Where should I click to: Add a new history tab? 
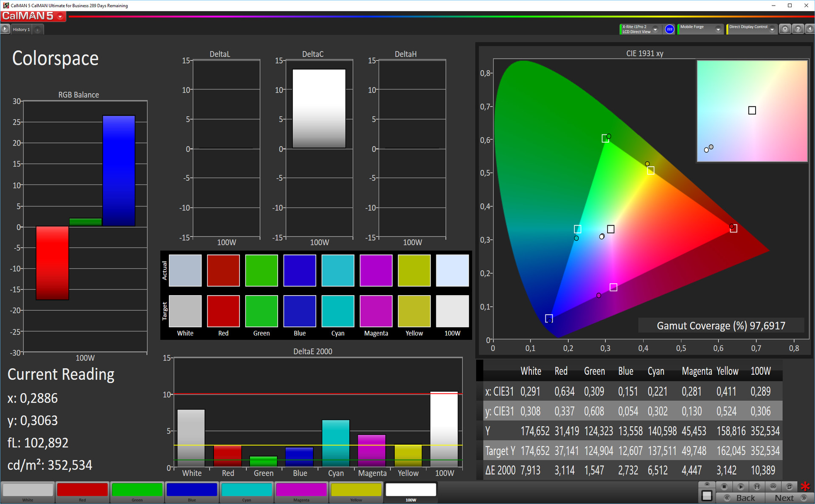37,29
